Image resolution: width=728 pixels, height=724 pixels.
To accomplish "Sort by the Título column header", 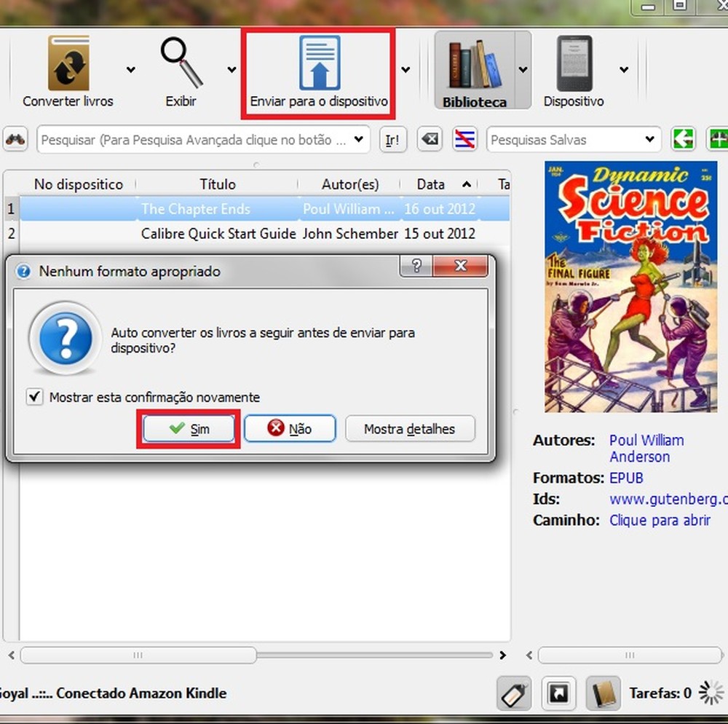I will [x=217, y=184].
